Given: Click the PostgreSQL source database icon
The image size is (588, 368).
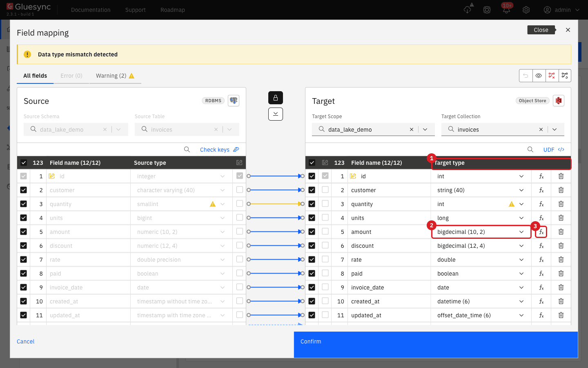Looking at the screenshot, I should (x=234, y=101).
